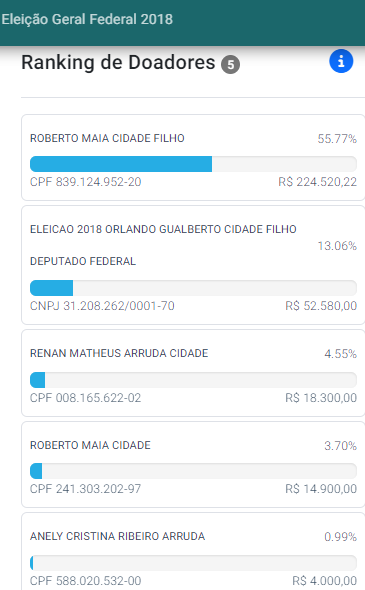The width and height of the screenshot is (365, 590).
Task: Select CNPJ 31.208.262/0001-70
Action: tap(102, 306)
